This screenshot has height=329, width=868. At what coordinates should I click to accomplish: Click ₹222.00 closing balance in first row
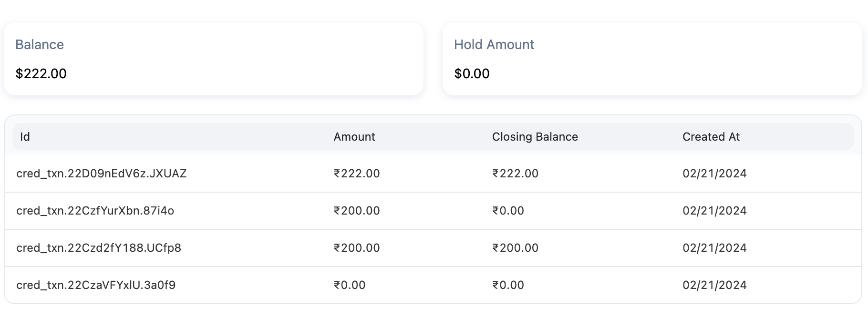pos(515,174)
